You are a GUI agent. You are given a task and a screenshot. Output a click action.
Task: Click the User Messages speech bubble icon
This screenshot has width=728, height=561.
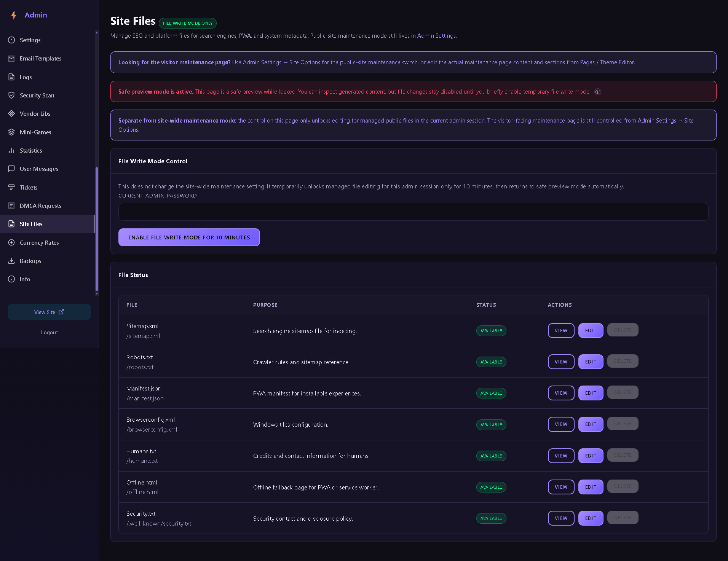(x=11, y=169)
